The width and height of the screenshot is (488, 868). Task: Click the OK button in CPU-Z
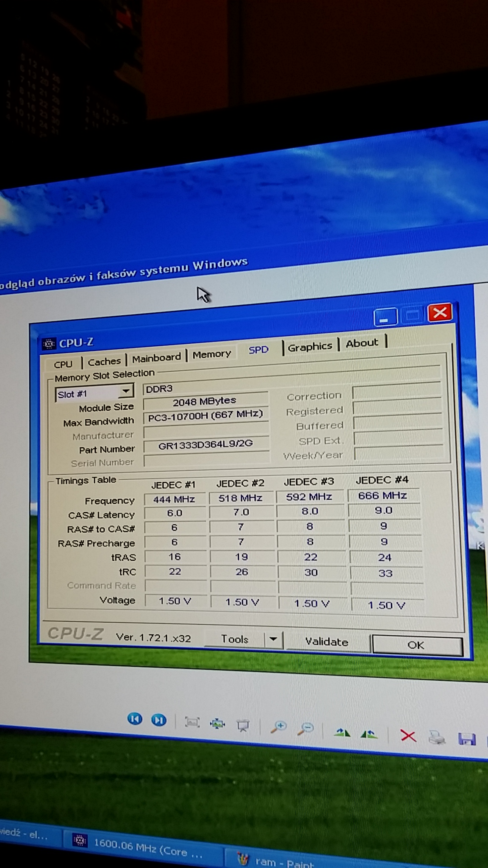pos(416,645)
